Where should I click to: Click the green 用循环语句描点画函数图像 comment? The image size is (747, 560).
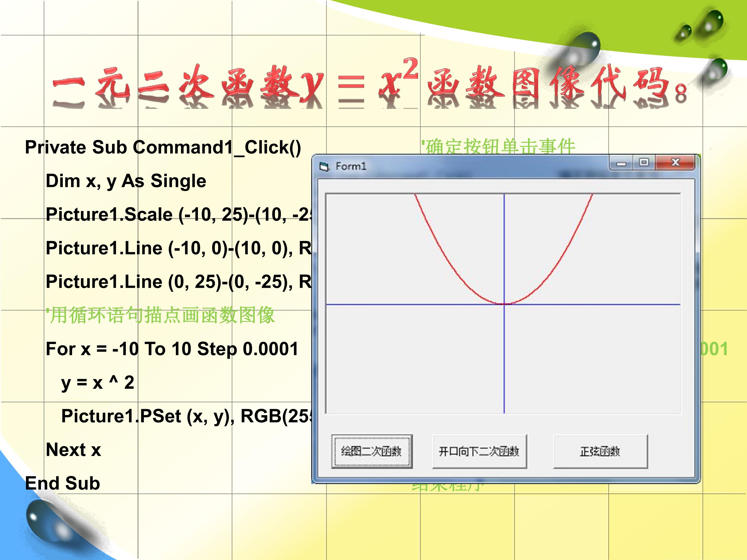(160, 315)
